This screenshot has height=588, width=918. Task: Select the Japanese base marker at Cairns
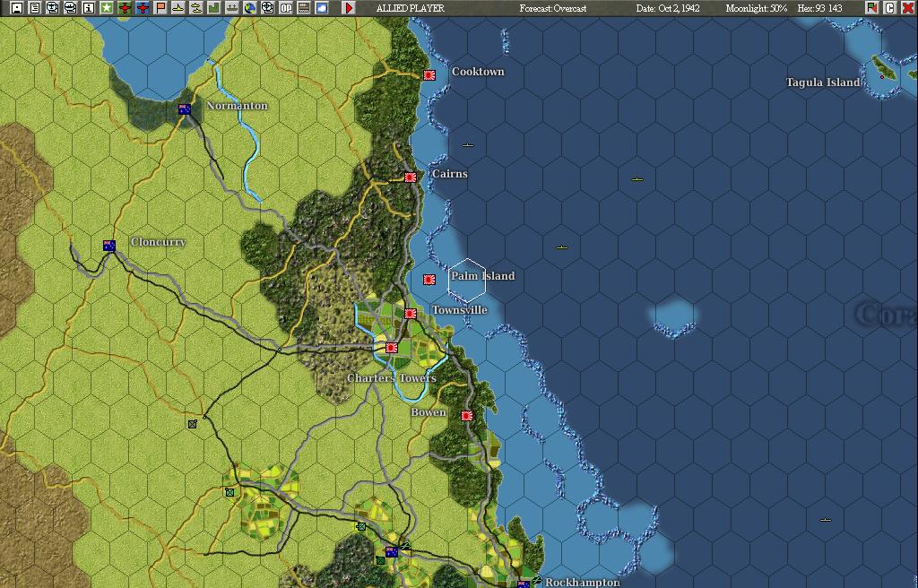point(411,177)
